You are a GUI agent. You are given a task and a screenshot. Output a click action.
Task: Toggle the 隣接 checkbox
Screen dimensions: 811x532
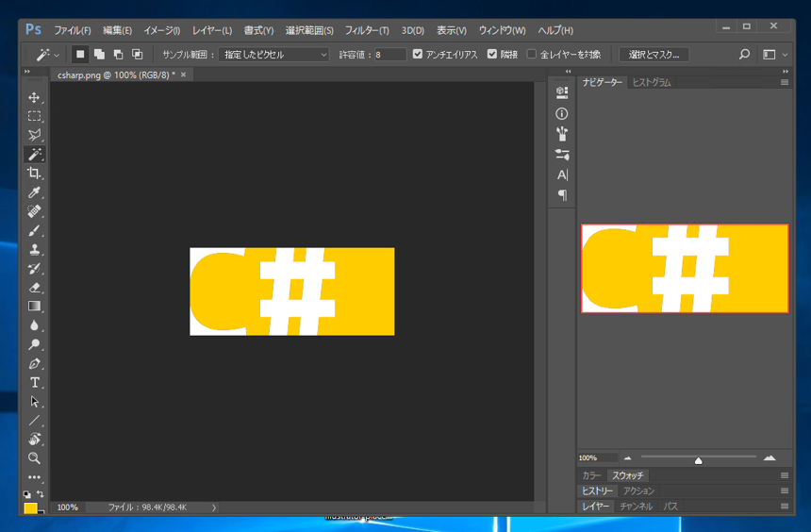click(x=492, y=54)
